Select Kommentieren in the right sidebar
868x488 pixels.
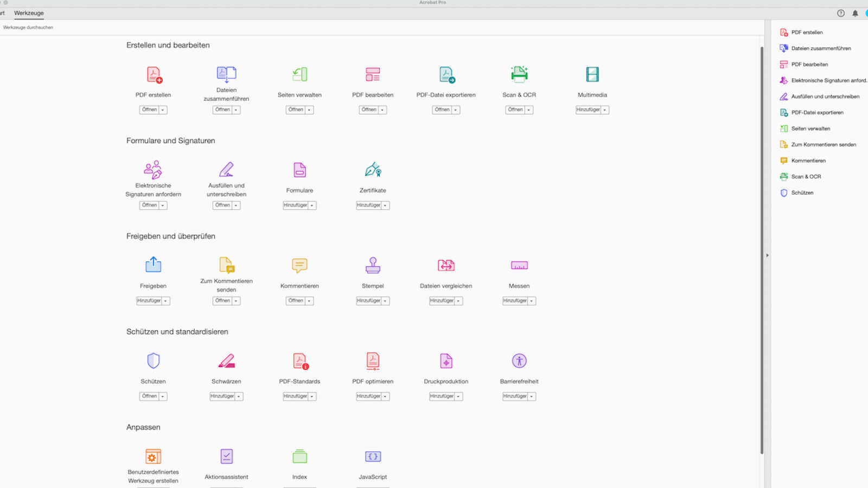[808, 160]
